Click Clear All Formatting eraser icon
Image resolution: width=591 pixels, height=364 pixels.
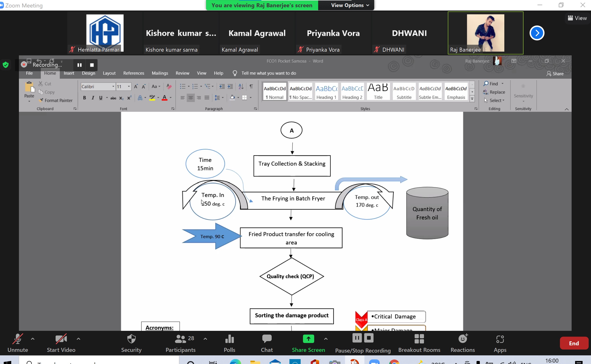tap(169, 86)
